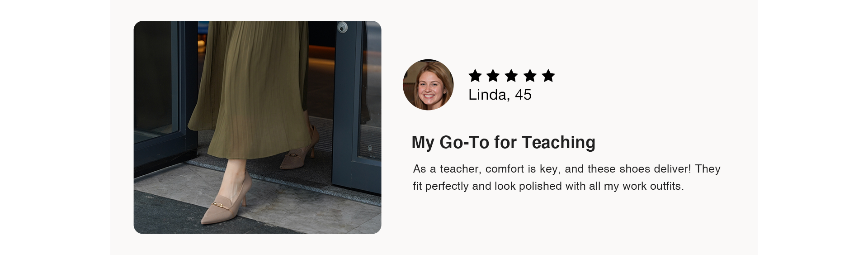Click the fourth rating star
Image resolution: width=868 pixels, height=255 pixels.
[530, 76]
